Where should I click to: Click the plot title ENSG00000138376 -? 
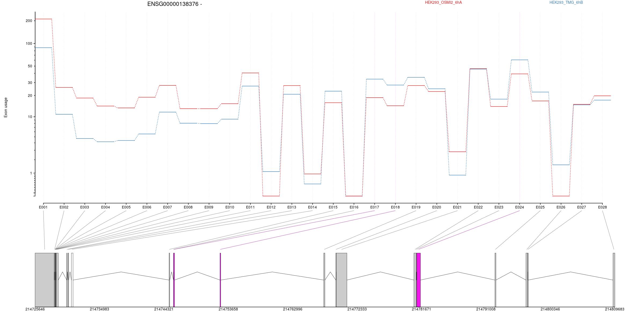click(x=175, y=4)
